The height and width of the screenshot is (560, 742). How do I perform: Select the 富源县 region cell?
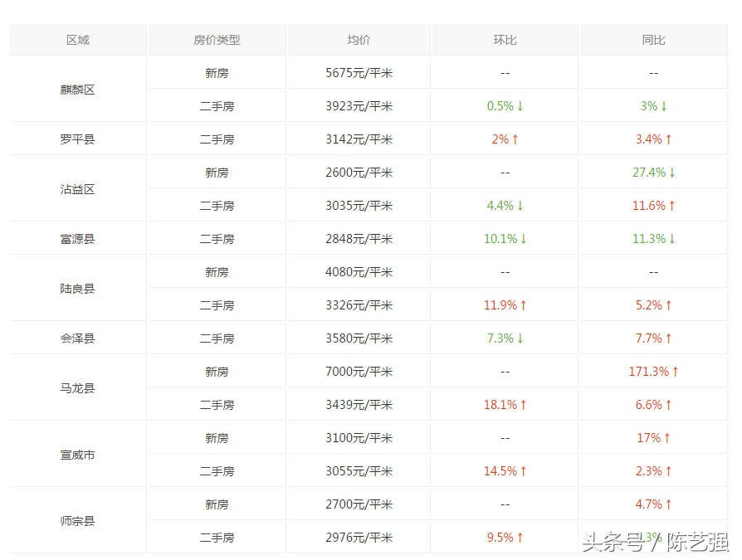78,239
